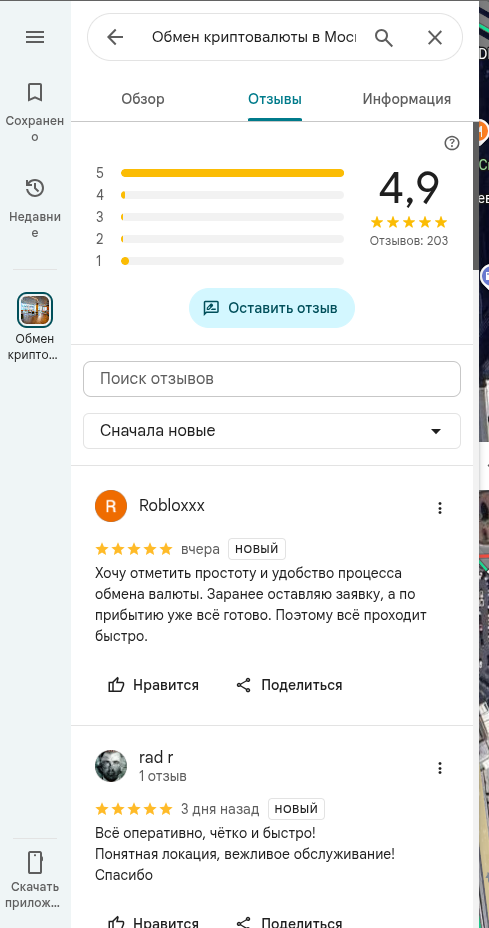Share the Robloxxx review
489x928 pixels.
289,685
